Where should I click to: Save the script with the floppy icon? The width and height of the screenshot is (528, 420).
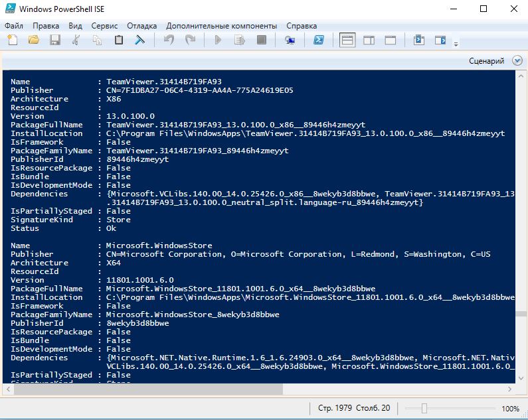tap(55, 40)
